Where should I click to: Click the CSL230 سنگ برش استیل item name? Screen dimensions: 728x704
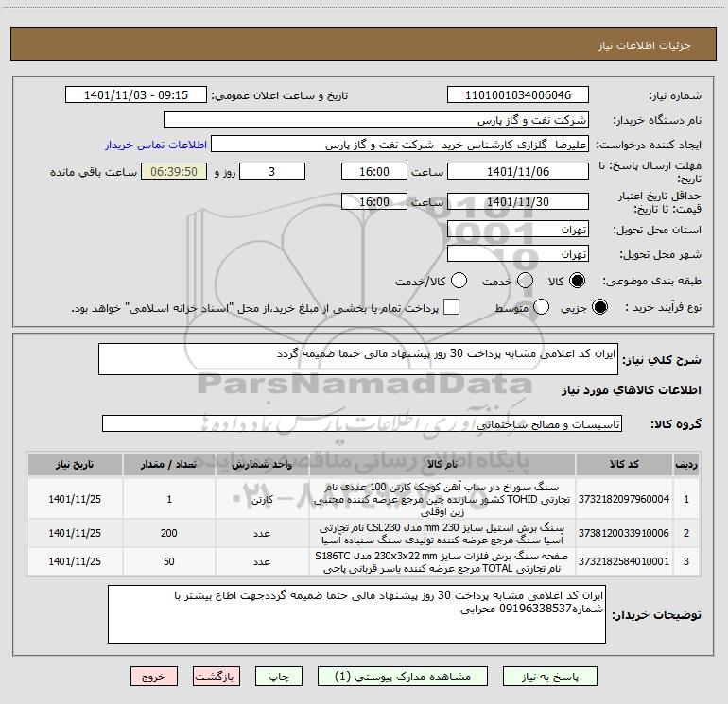click(x=442, y=534)
